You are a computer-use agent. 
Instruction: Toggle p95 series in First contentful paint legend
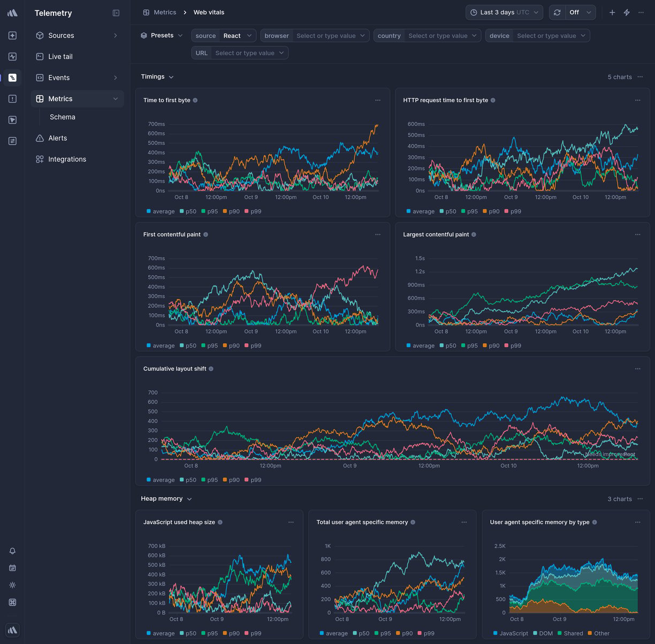pos(210,346)
